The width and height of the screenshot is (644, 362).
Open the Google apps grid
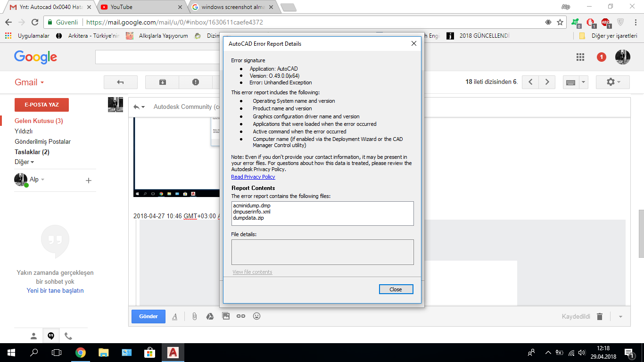click(x=580, y=57)
